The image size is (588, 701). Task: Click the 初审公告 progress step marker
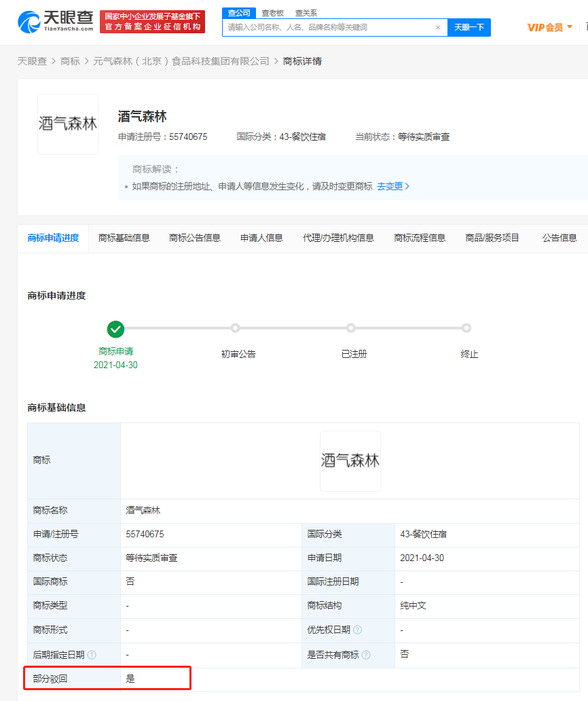tap(235, 328)
